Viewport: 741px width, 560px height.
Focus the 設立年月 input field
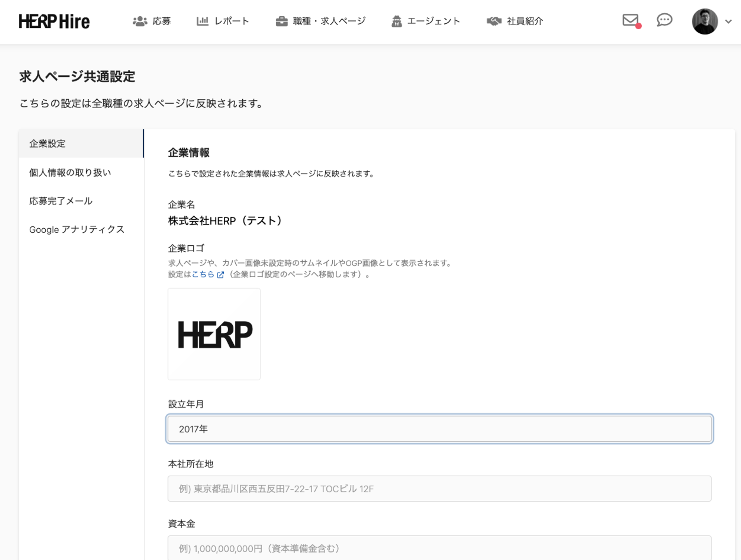coord(439,429)
